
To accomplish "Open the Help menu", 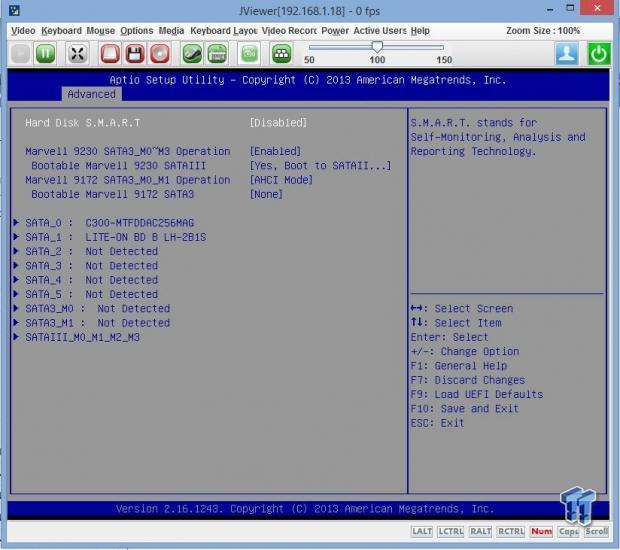I will click(420, 31).
